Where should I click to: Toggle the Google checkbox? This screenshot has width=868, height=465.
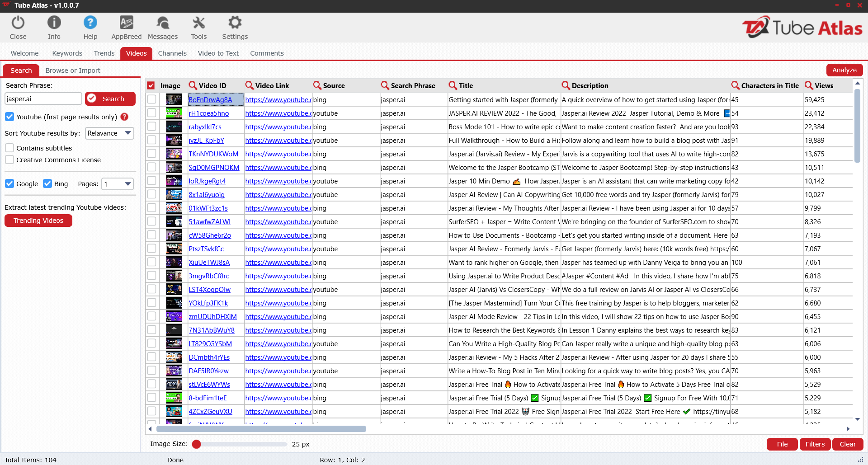pos(9,183)
